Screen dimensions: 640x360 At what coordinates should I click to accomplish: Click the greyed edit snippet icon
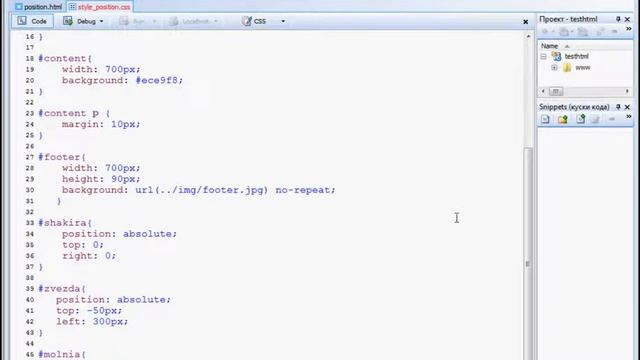[596, 119]
